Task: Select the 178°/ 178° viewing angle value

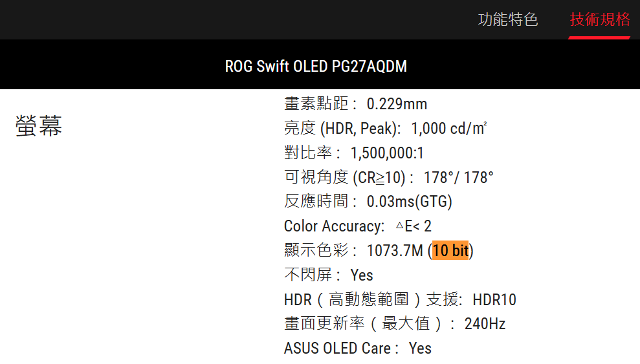Action: click(x=458, y=178)
